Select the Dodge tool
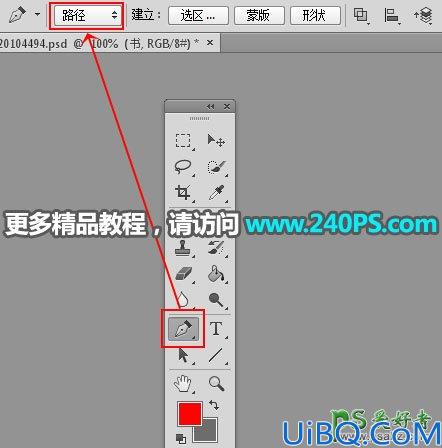 (x=216, y=299)
